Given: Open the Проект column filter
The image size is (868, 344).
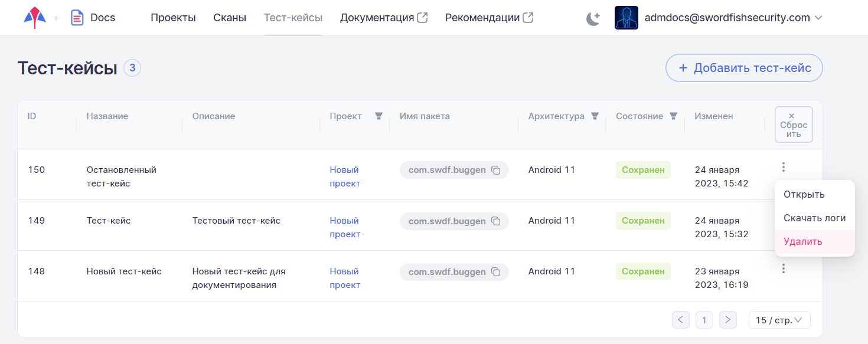Looking at the screenshot, I should [x=378, y=116].
